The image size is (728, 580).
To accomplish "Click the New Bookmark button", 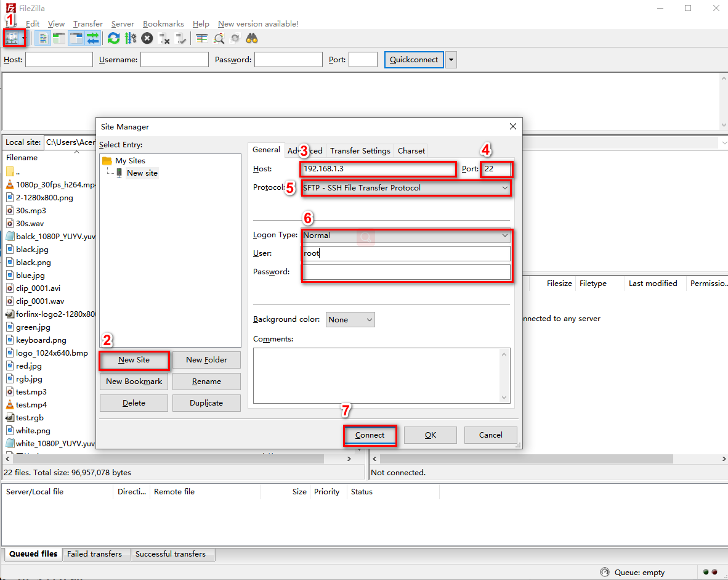I will click(134, 381).
